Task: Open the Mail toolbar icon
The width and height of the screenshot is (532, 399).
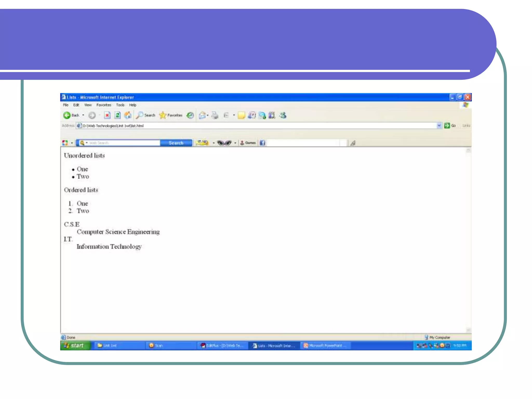Action: tap(202, 115)
